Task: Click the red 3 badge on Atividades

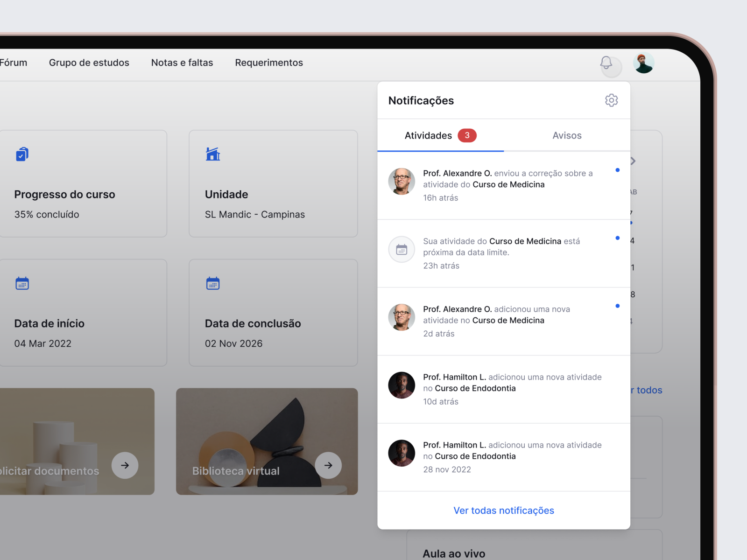Action: [467, 135]
